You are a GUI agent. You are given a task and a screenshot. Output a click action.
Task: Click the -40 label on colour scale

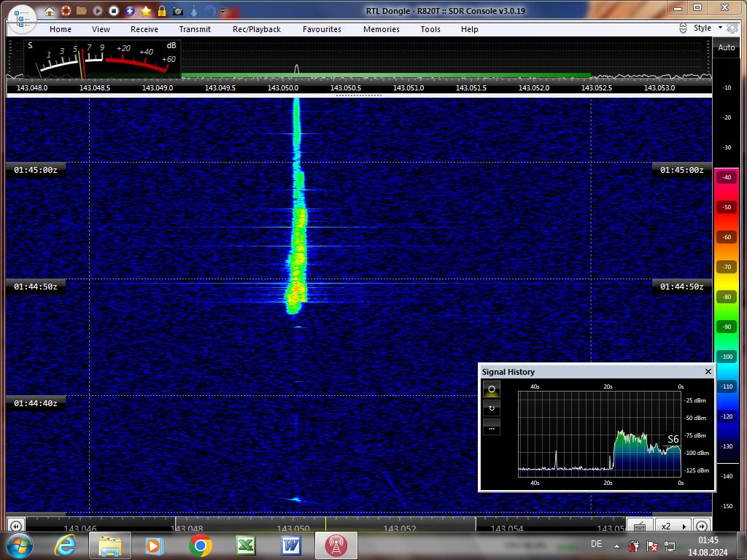click(727, 177)
